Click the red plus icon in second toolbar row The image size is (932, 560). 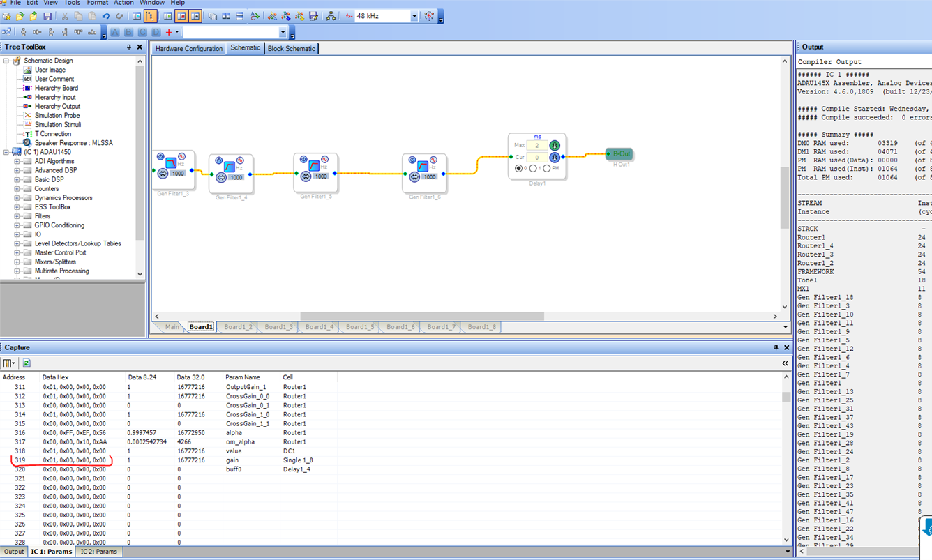click(x=168, y=32)
